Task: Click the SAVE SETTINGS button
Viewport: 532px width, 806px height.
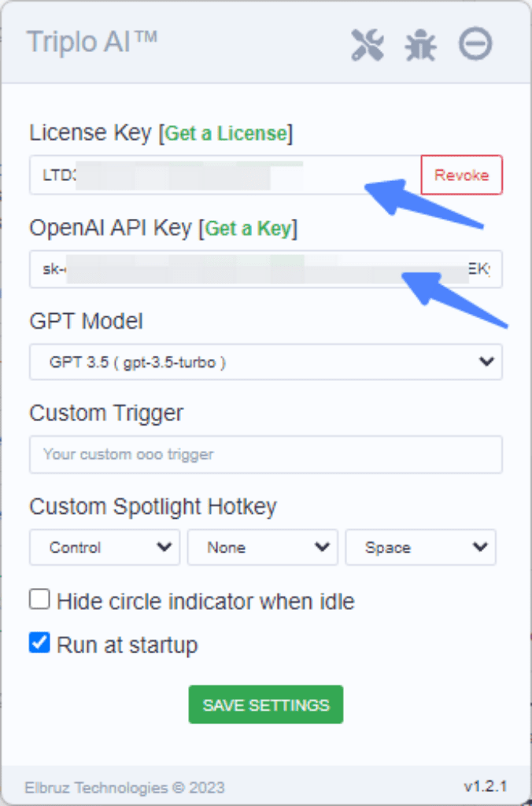Action: [x=266, y=704]
